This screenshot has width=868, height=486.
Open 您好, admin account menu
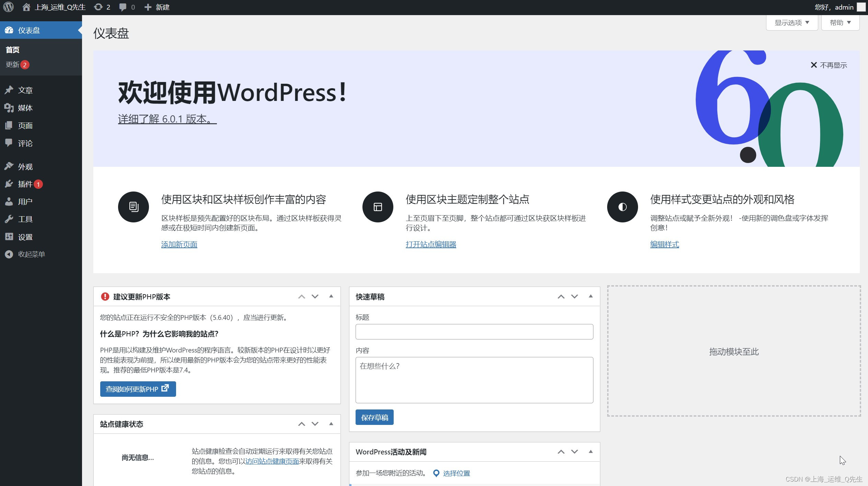(x=834, y=7)
